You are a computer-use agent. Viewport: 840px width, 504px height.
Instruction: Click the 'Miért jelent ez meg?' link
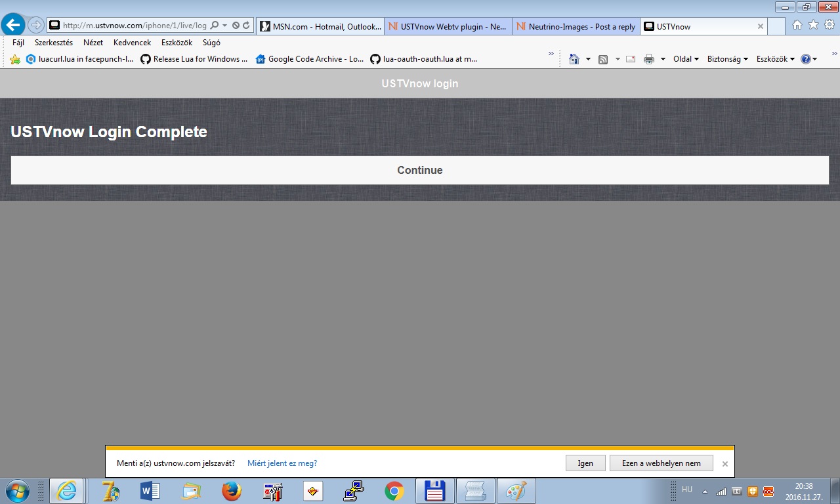click(282, 463)
